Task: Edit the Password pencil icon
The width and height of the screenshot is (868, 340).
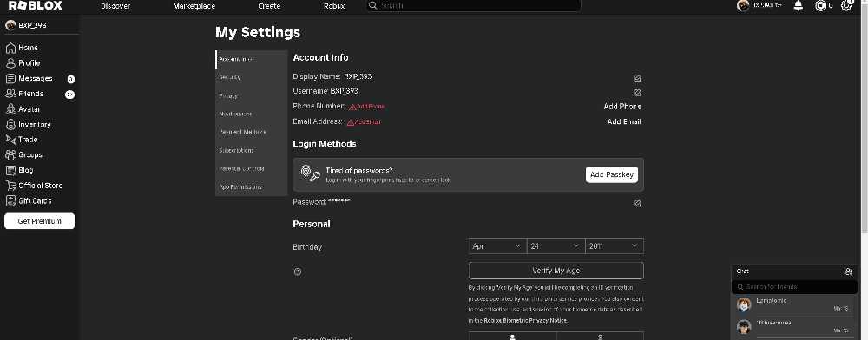Action: (637, 204)
